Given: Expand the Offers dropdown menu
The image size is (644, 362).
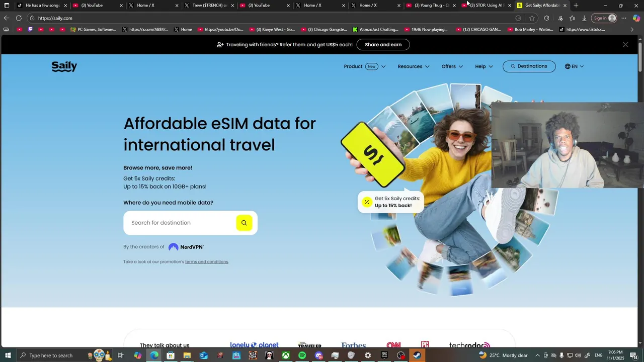Looking at the screenshot, I should coord(452,66).
